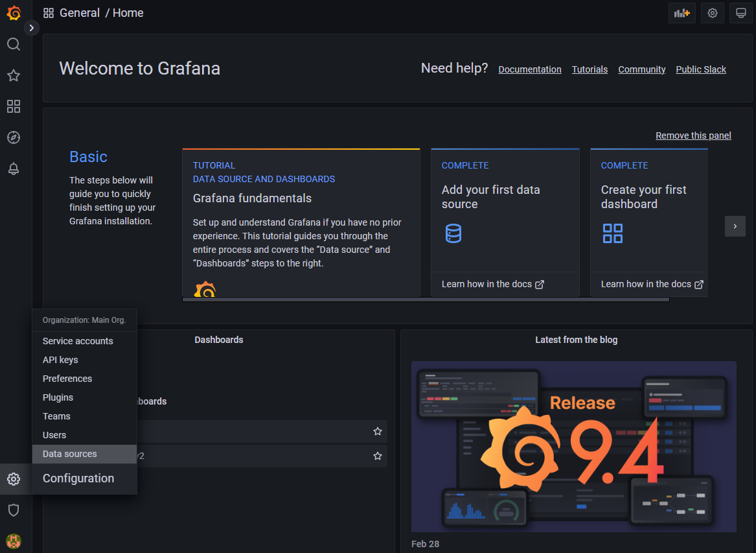This screenshot has width=756, height=553.
Task: Open the Grafana 9.4 release blog image
Action: tap(574, 447)
